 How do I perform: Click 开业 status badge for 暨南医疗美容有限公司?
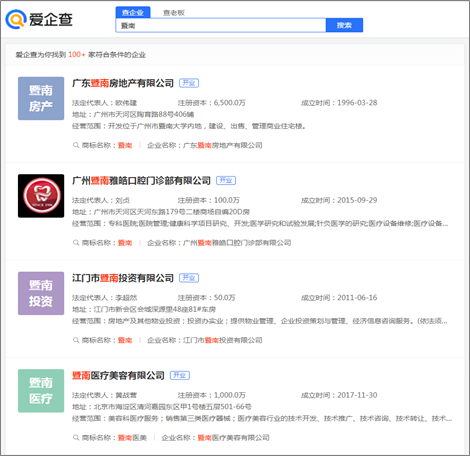point(180,375)
